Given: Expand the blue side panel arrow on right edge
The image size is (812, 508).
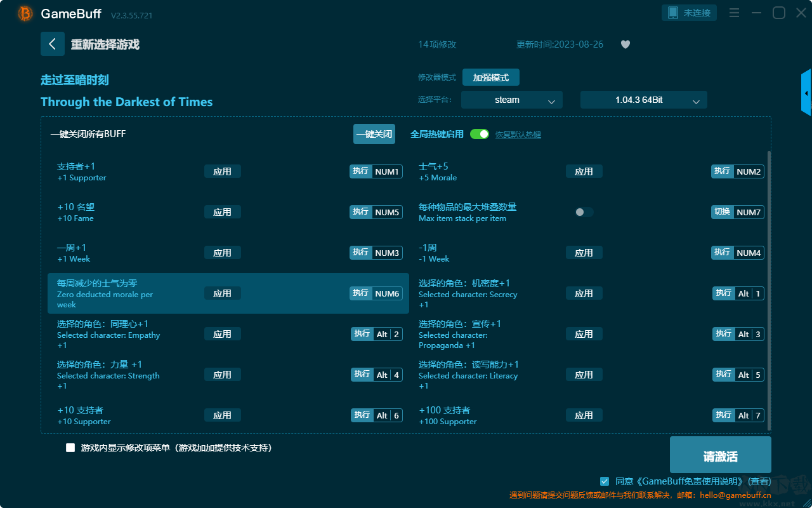Looking at the screenshot, I should [x=806, y=93].
